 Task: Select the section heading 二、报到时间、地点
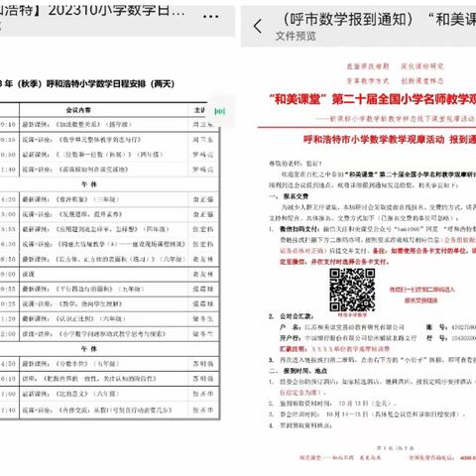(298, 371)
